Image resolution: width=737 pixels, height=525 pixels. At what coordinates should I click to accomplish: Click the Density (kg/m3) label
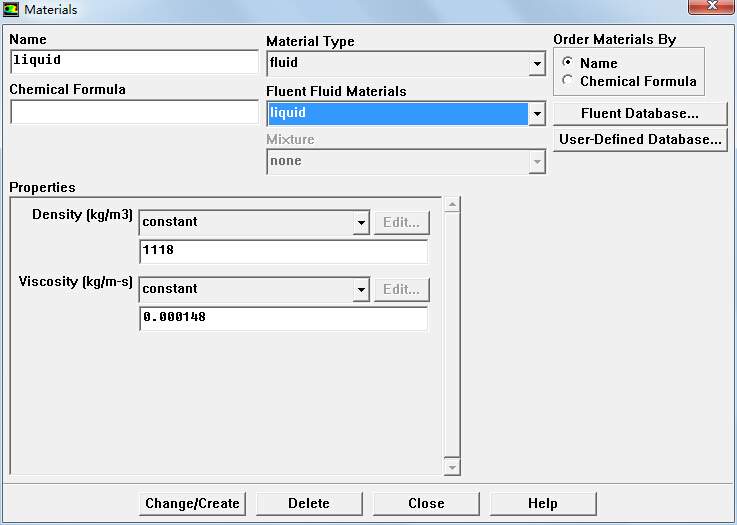click(x=82, y=215)
